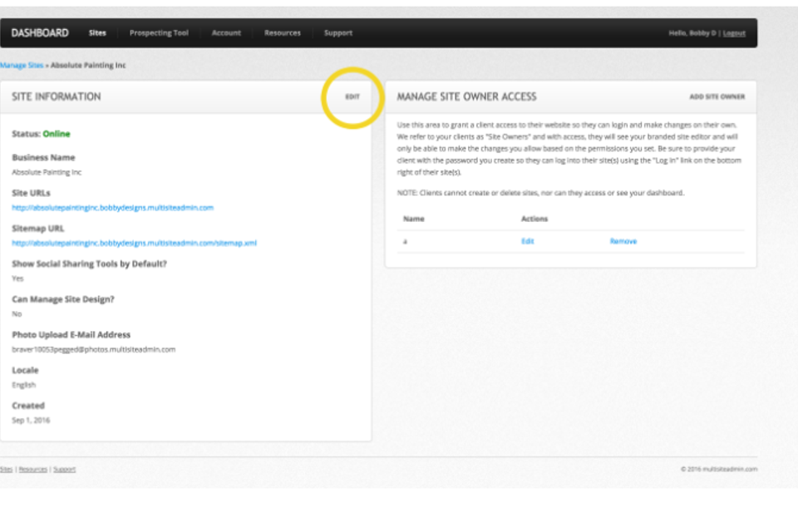Click the 'Can Manage Site Design?' label
The image size is (798, 532).
point(63,299)
